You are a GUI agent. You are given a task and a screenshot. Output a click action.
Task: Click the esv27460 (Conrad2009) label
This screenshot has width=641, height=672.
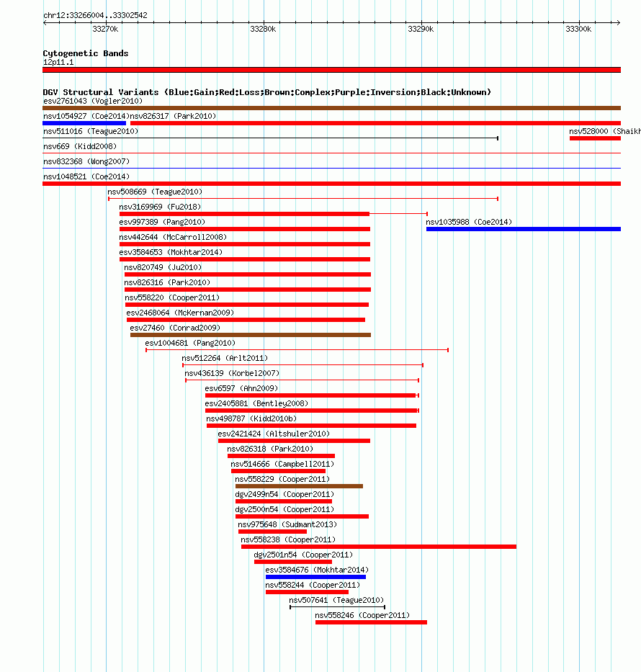click(175, 328)
